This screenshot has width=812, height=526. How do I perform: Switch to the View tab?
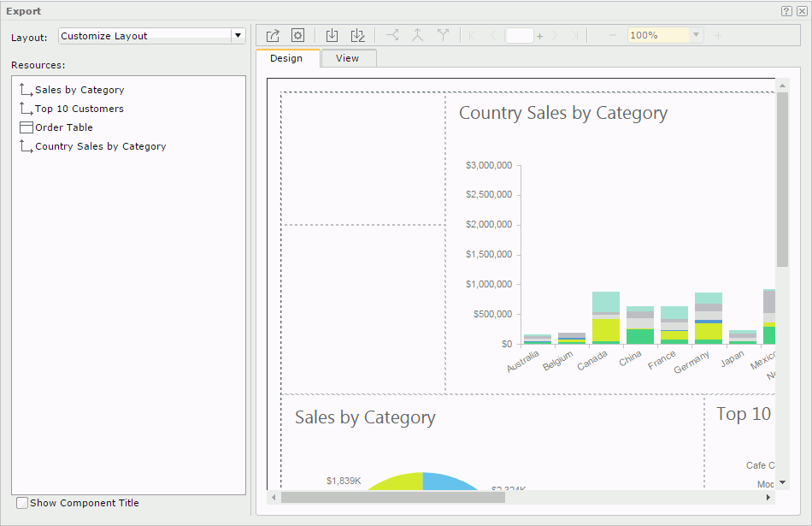(348, 58)
